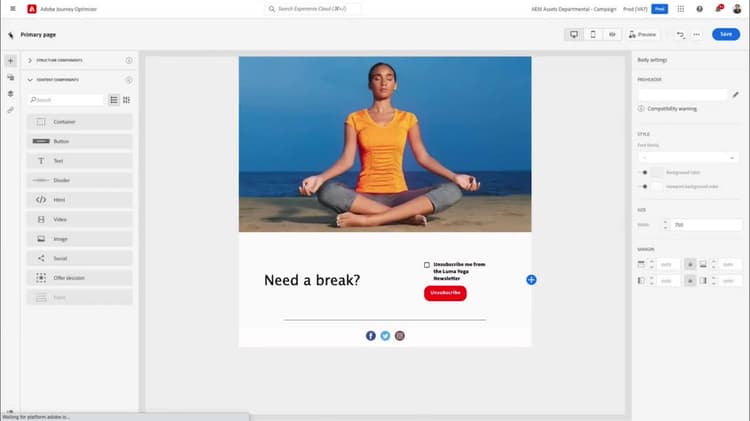Open the links panel
The height and width of the screenshot is (421, 750).
pos(11,110)
